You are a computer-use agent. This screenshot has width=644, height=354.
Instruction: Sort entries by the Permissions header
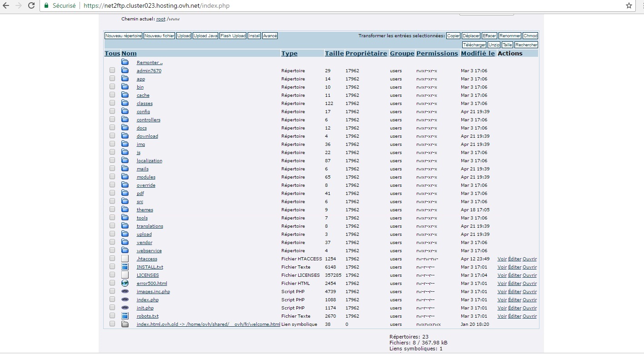click(437, 53)
